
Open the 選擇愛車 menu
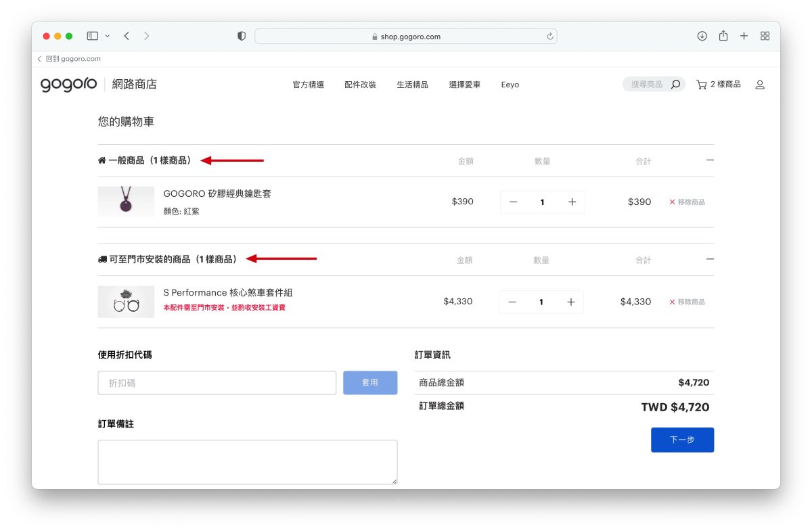(465, 85)
